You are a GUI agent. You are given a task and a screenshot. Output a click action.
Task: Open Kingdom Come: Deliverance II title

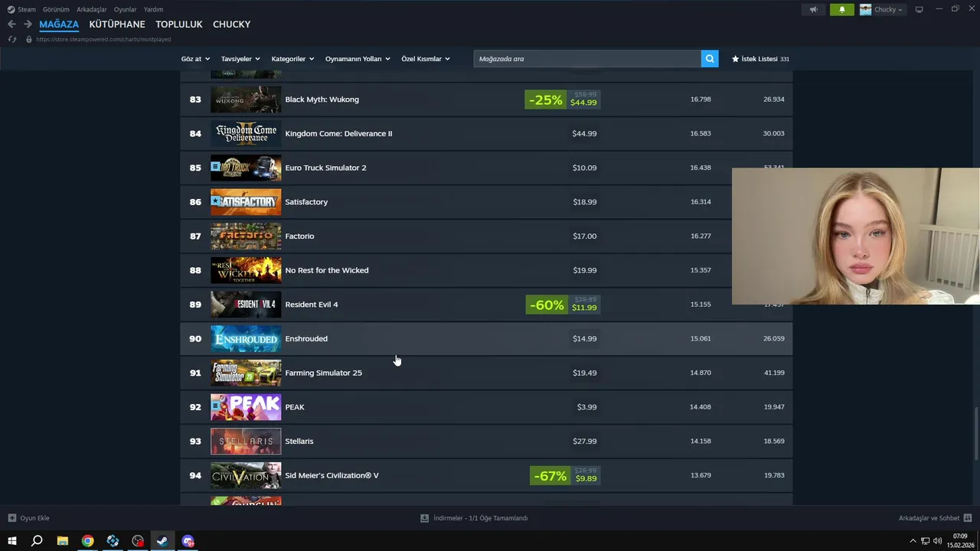338,133
